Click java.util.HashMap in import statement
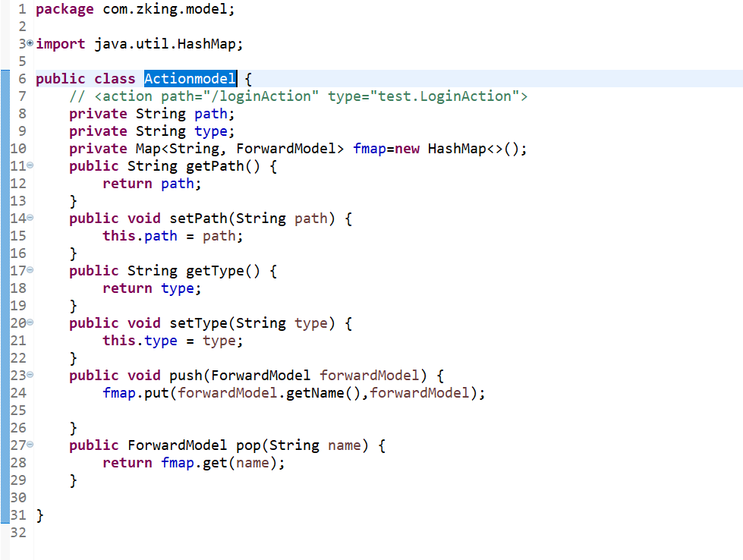743x560 pixels. click(165, 44)
